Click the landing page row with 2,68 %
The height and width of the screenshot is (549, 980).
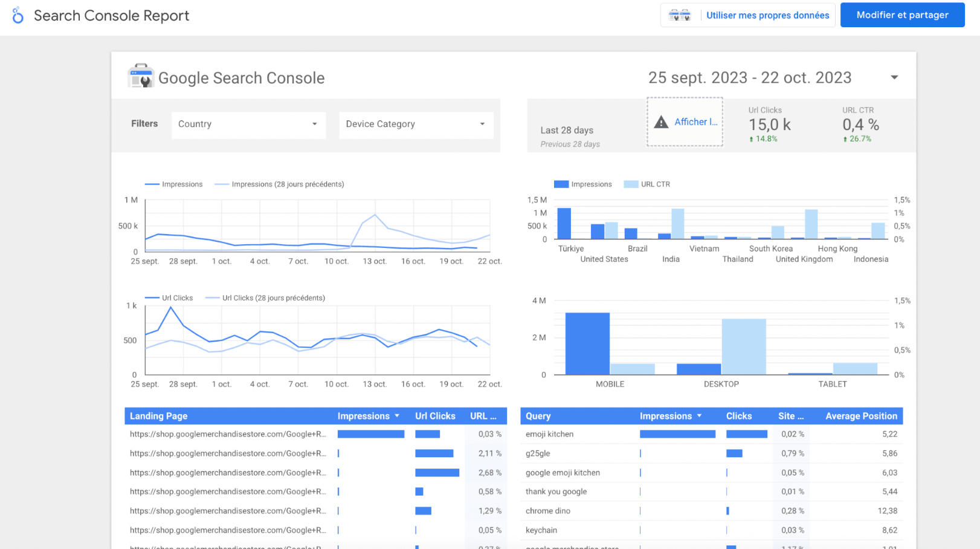click(315, 473)
